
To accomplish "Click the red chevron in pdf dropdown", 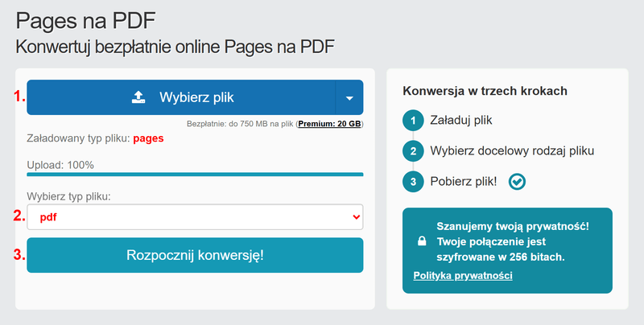I will point(356,217).
